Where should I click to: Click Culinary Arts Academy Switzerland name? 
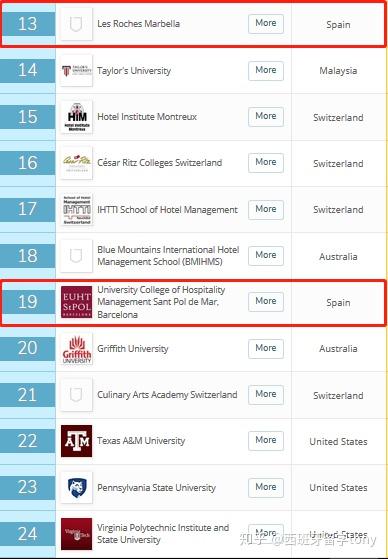click(x=167, y=395)
